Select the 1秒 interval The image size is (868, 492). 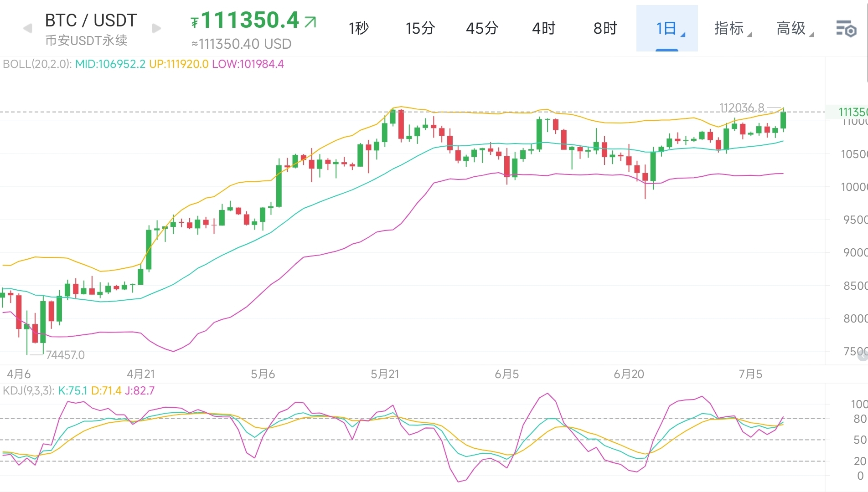(x=358, y=28)
